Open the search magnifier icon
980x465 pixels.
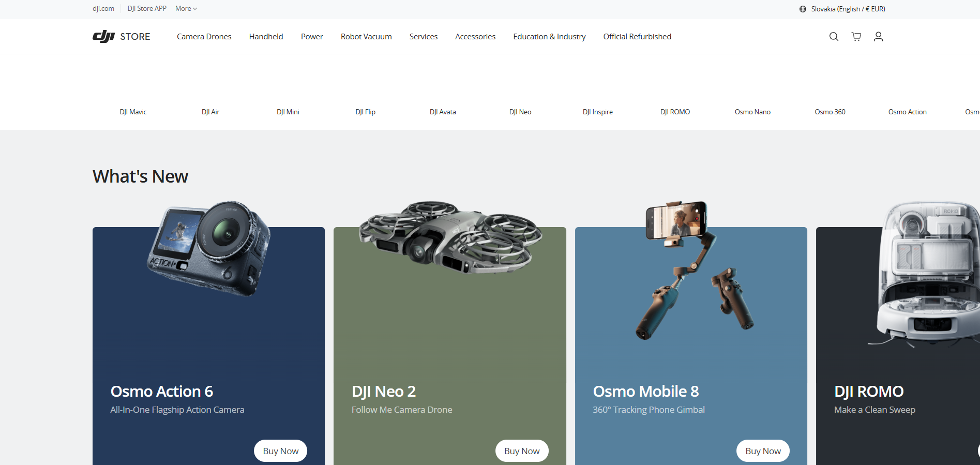coord(834,37)
